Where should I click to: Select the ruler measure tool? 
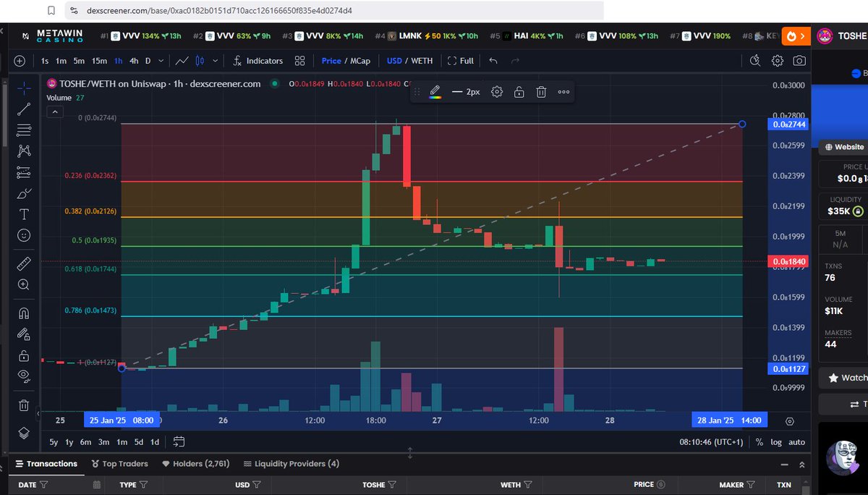24,263
